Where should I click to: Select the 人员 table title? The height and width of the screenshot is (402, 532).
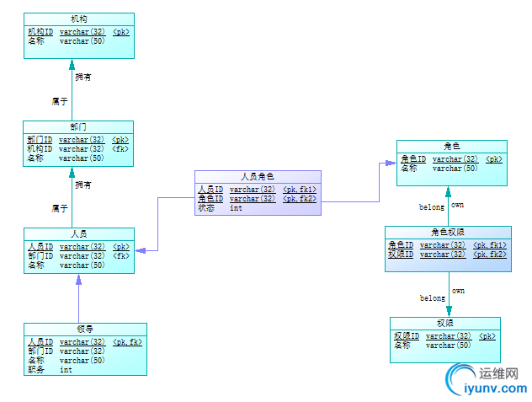79,233
